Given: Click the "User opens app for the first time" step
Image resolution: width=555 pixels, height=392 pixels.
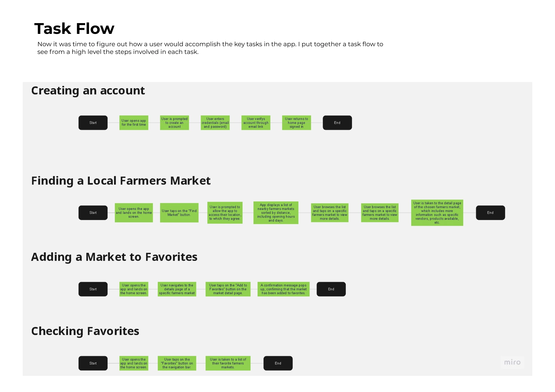Looking at the screenshot, I should tap(134, 123).
